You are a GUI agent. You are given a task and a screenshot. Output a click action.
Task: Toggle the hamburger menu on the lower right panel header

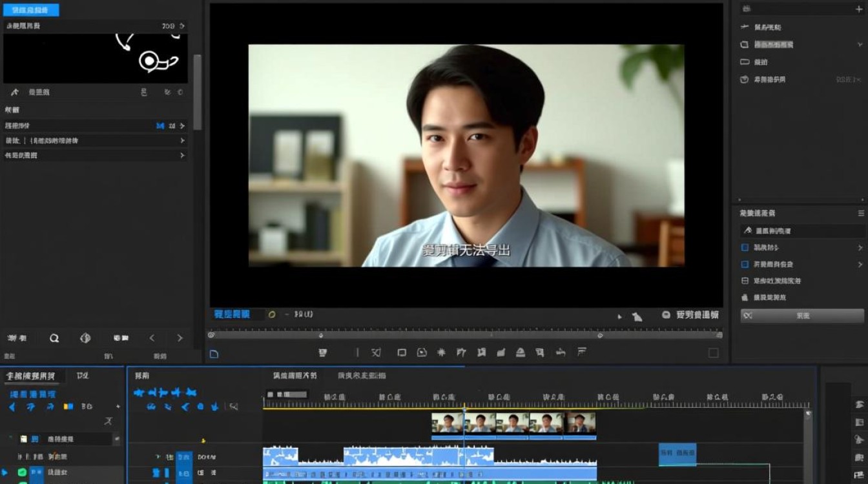pyautogui.click(x=859, y=212)
